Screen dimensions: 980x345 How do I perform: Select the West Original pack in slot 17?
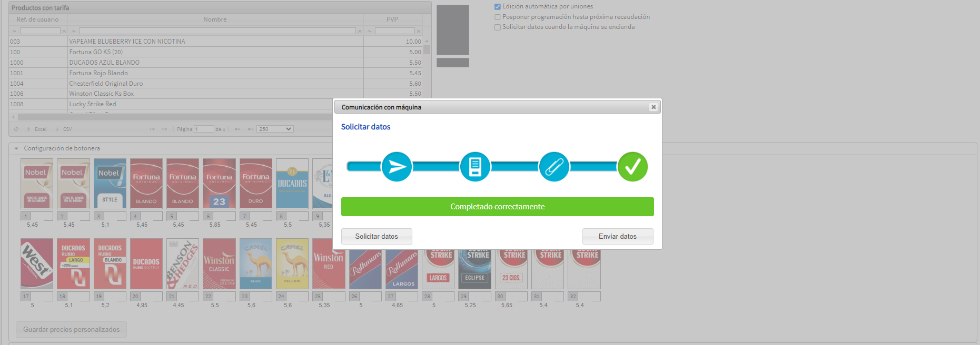37,263
